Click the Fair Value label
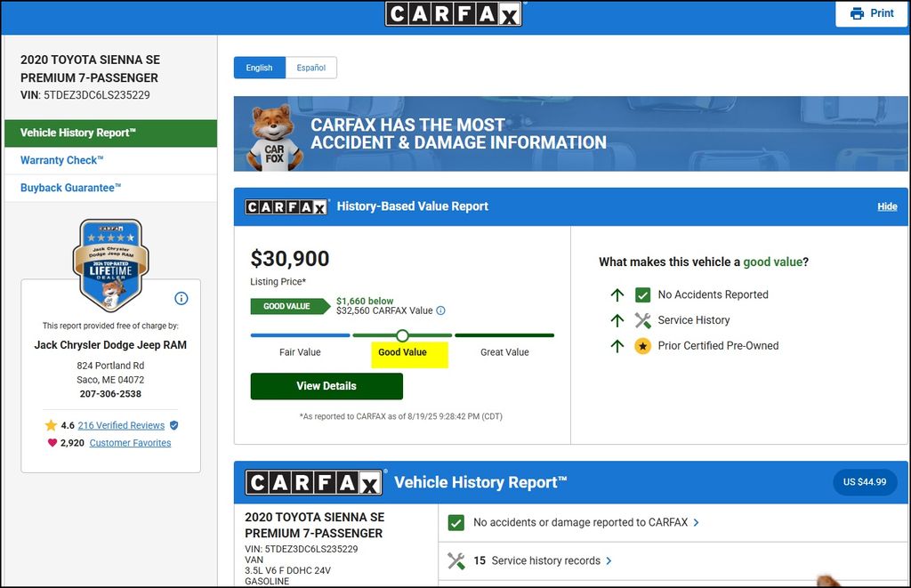 tap(300, 352)
